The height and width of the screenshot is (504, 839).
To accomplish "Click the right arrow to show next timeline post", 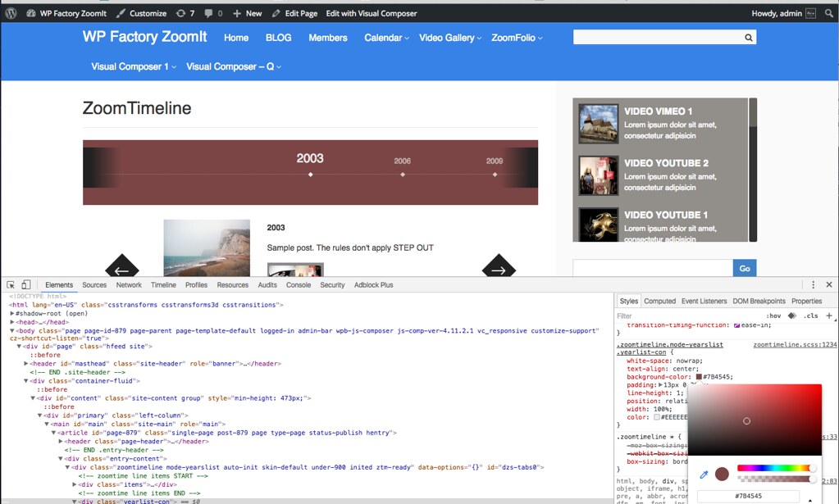I will point(499,270).
